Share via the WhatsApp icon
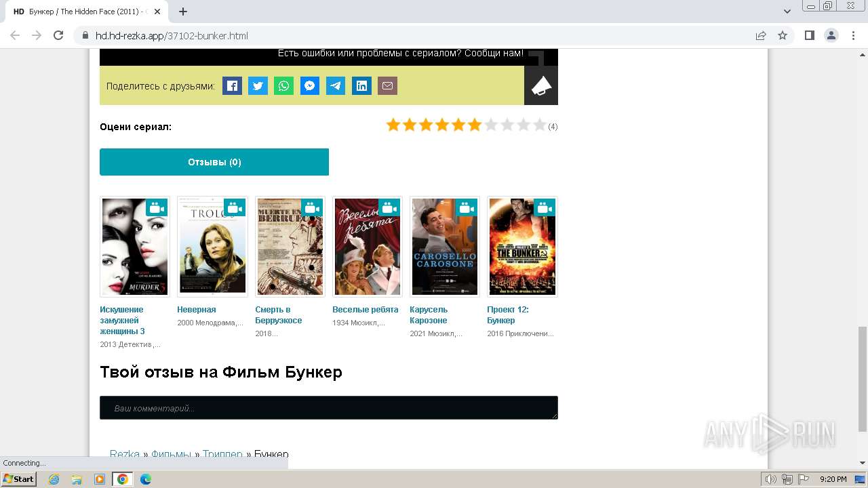Image resolution: width=868 pixels, height=488 pixels. coord(283,85)
